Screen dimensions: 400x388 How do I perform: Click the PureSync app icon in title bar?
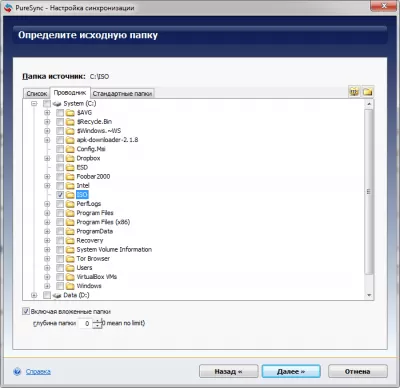(8, 7)
